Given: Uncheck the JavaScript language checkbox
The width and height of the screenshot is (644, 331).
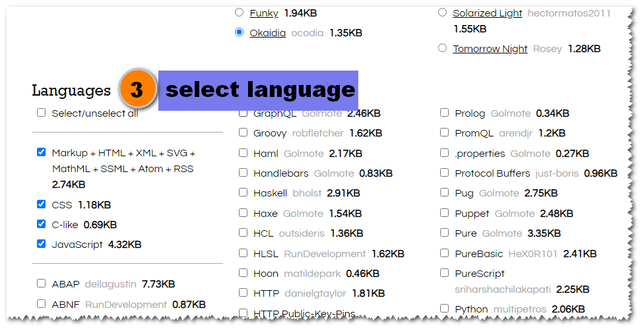Looking at the screenshot, I should 41,243.
